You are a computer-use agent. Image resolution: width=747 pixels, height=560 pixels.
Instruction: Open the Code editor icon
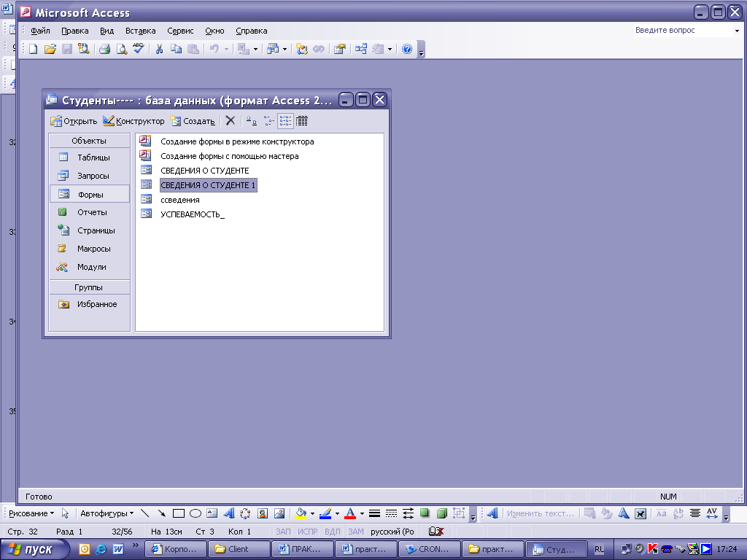(x=301, y=49)
